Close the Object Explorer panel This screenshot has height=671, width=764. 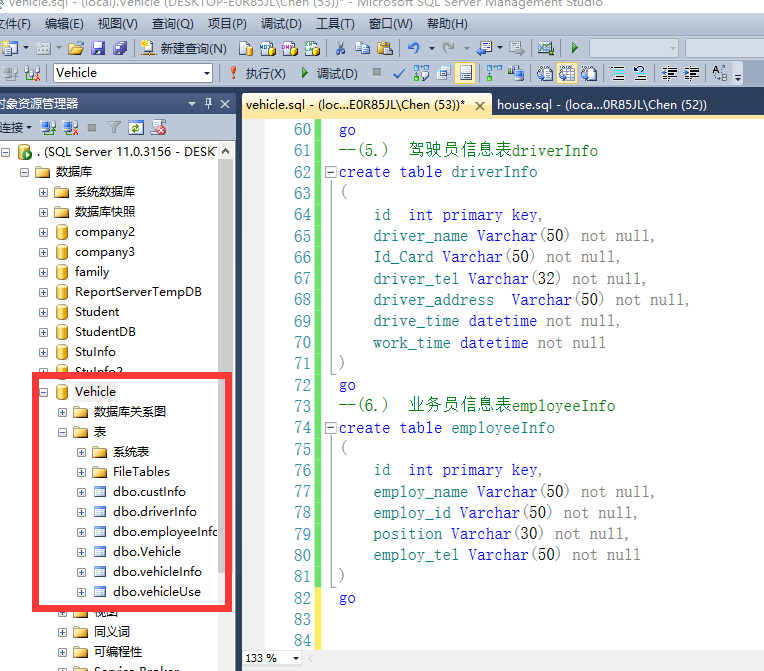click(x=225, y=104)
